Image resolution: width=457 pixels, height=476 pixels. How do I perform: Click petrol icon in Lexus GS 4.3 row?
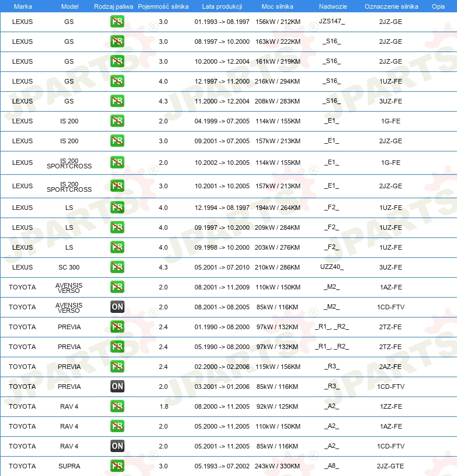117,101
